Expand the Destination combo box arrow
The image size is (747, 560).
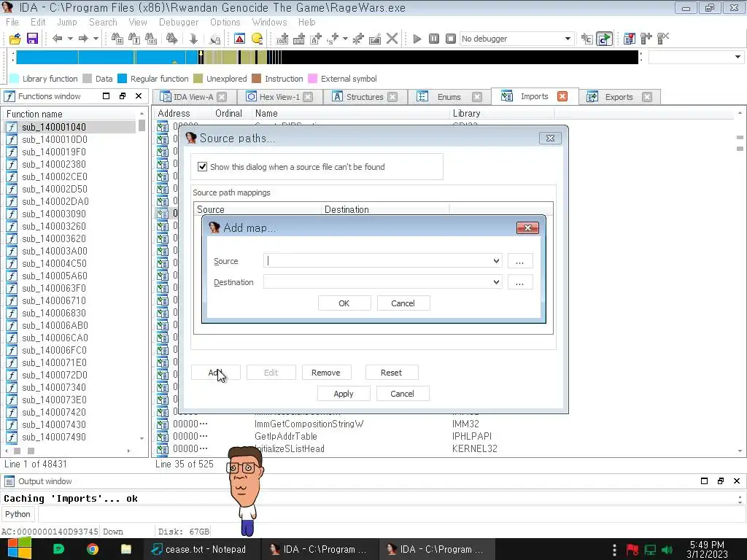pos(496,282)
